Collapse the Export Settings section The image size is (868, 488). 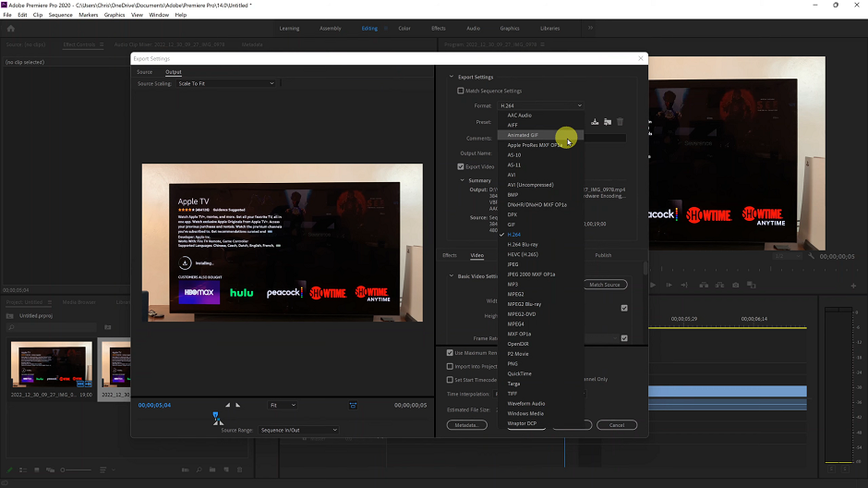(x=452, y=77)
